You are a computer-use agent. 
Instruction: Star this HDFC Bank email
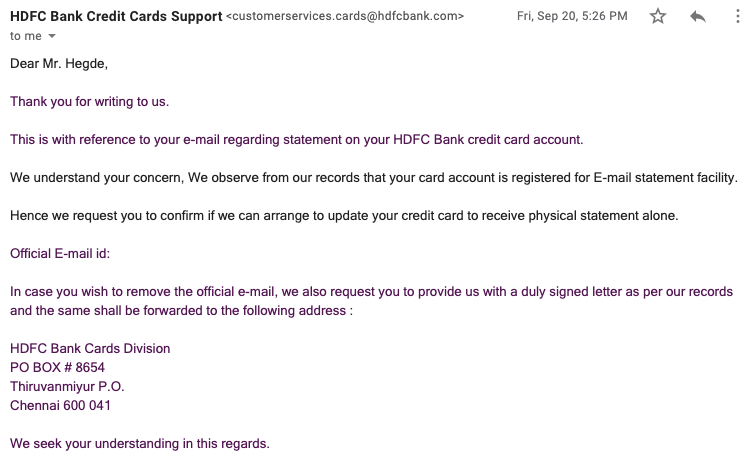click(x=657, y=17)
